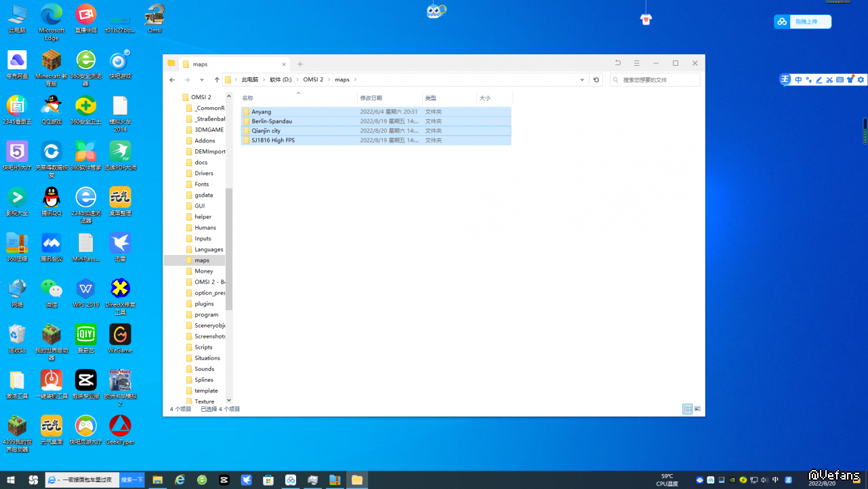Screen dimensions: 868x489
Task: Navigate back in file explorer
Action: (x=172, y=80)
